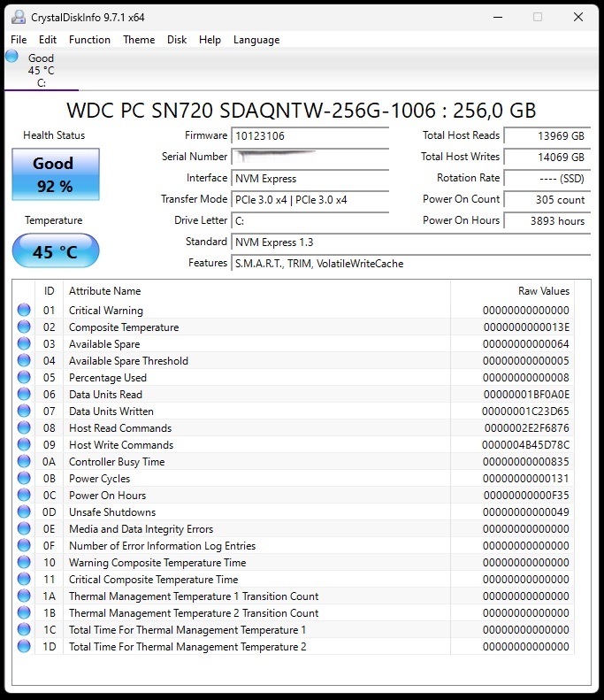Open the Function menu
The height and width of the screenshot is (700, 604).
(89, 40)
